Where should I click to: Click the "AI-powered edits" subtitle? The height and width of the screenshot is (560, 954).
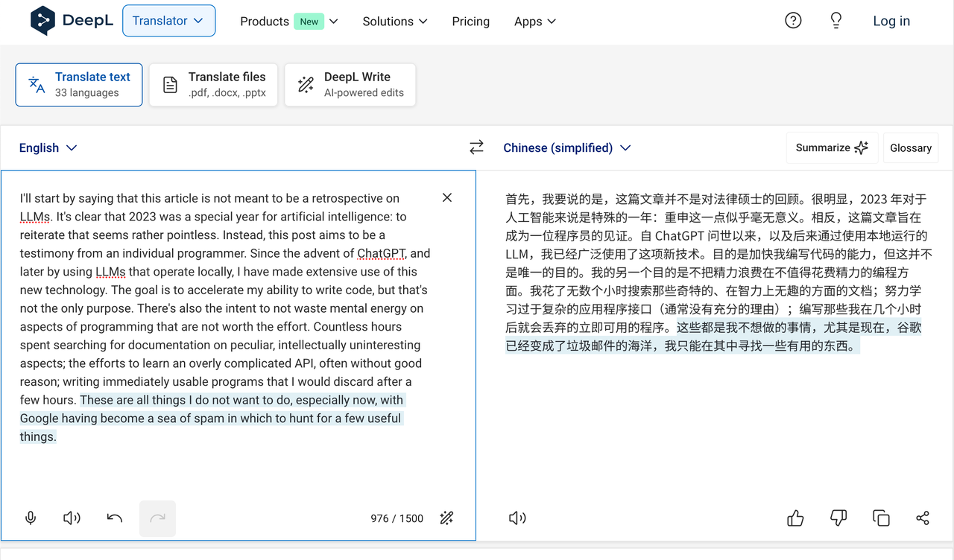364,93
